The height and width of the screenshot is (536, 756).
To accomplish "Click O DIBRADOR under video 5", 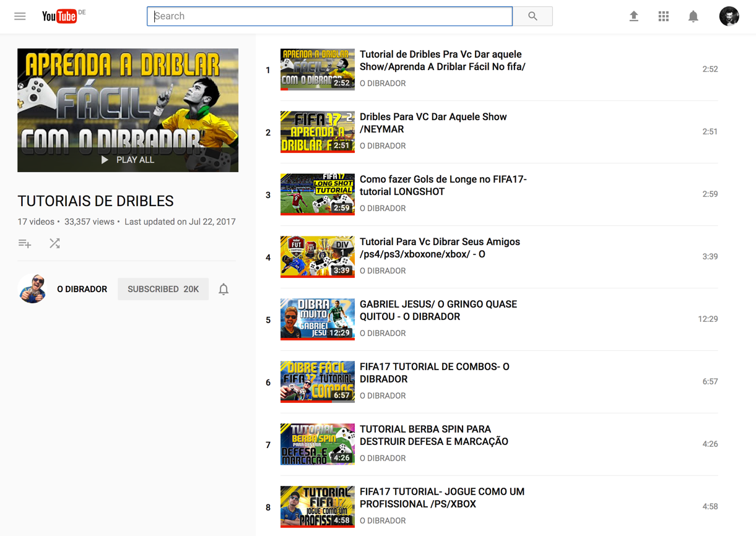I will pos(383,334).
